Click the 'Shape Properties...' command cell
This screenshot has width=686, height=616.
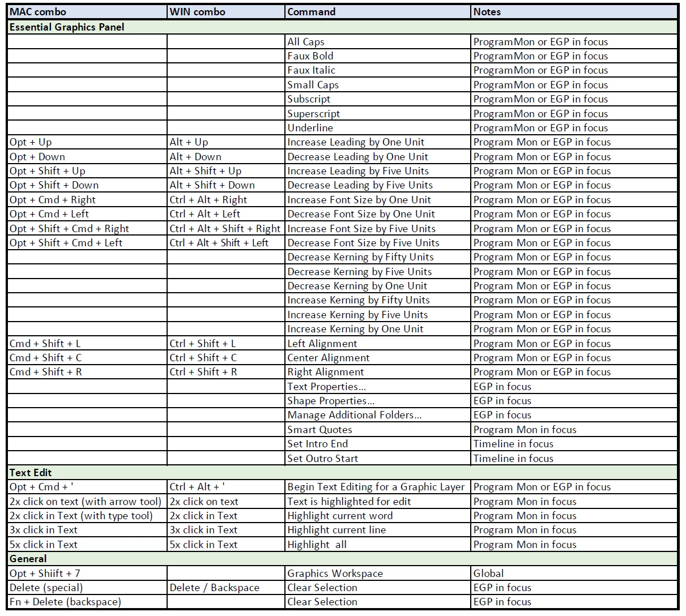tap(378, 401)
